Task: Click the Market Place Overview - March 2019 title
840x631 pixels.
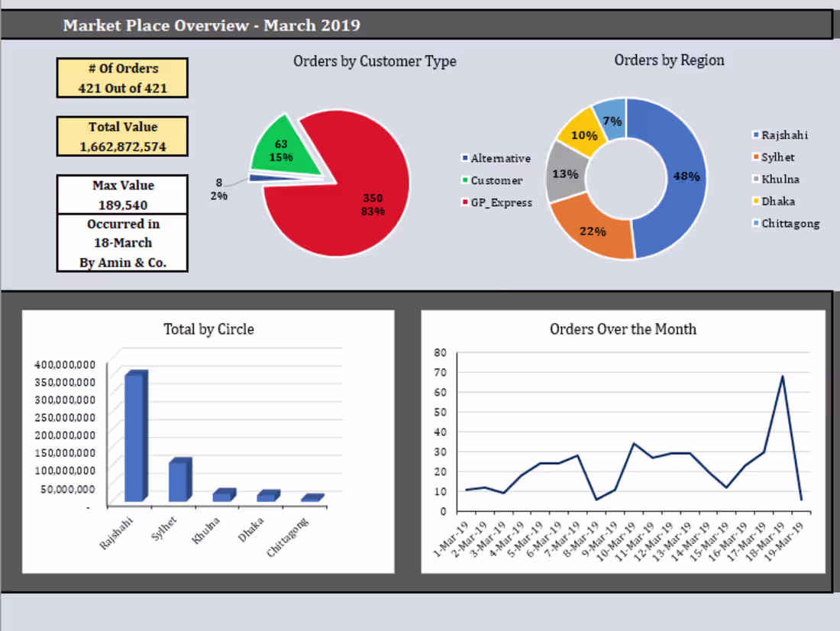Action: click(x=212, y=25)
